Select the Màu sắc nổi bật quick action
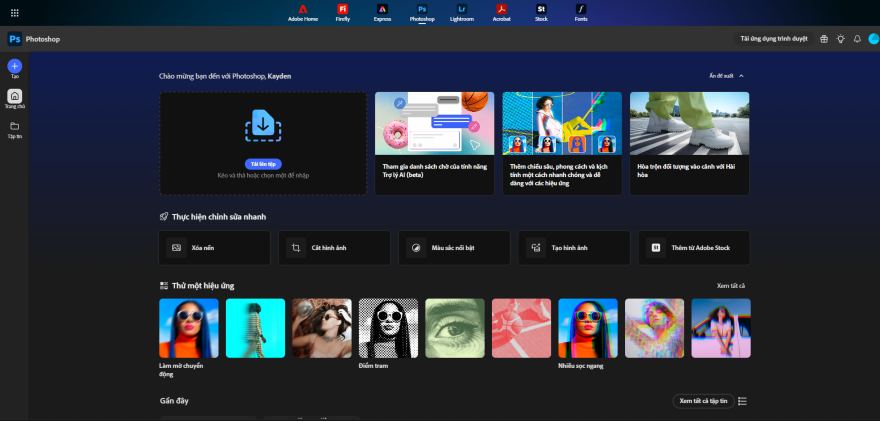 click(455, 247)
